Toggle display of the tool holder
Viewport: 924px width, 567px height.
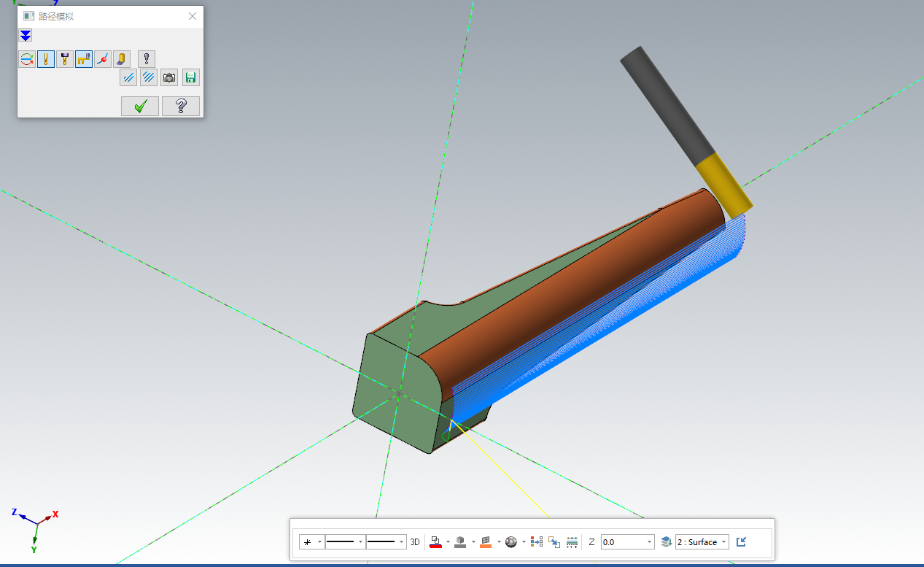[x=65, y=60]
